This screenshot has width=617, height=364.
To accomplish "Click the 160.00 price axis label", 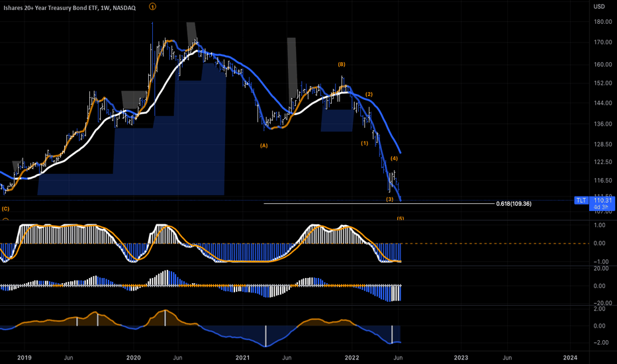I will pos(603,65).
